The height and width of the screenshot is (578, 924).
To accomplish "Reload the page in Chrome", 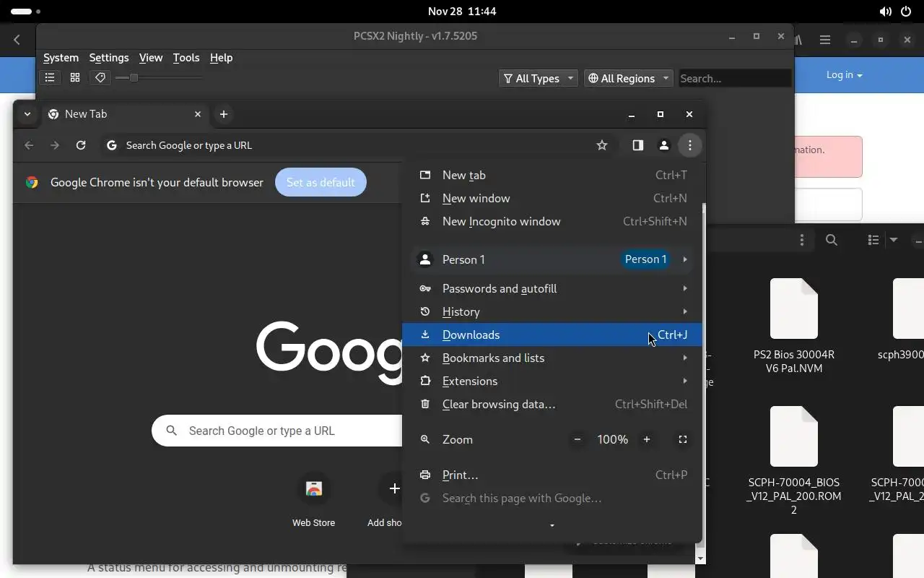I will pyautogui.click(x=81, y=145).
